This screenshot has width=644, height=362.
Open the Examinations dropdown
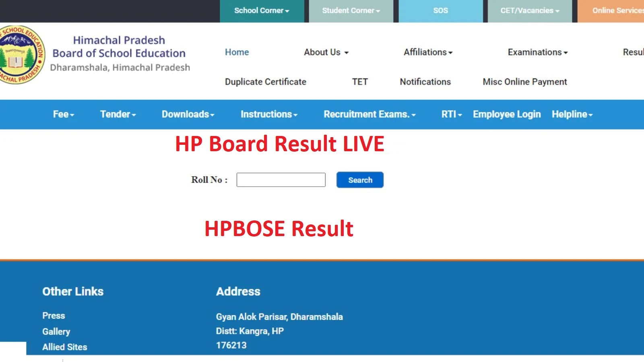pos(538,52)
